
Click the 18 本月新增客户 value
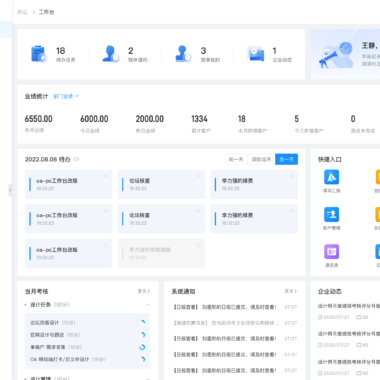(x=242, y=119)
